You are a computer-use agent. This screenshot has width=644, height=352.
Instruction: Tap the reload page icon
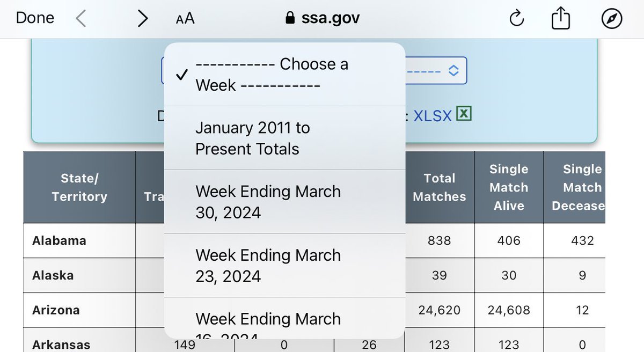[x=516, y=19]
